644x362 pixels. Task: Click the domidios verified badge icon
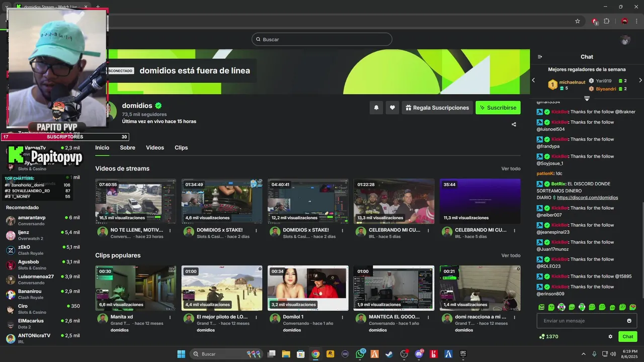point(158,106)
